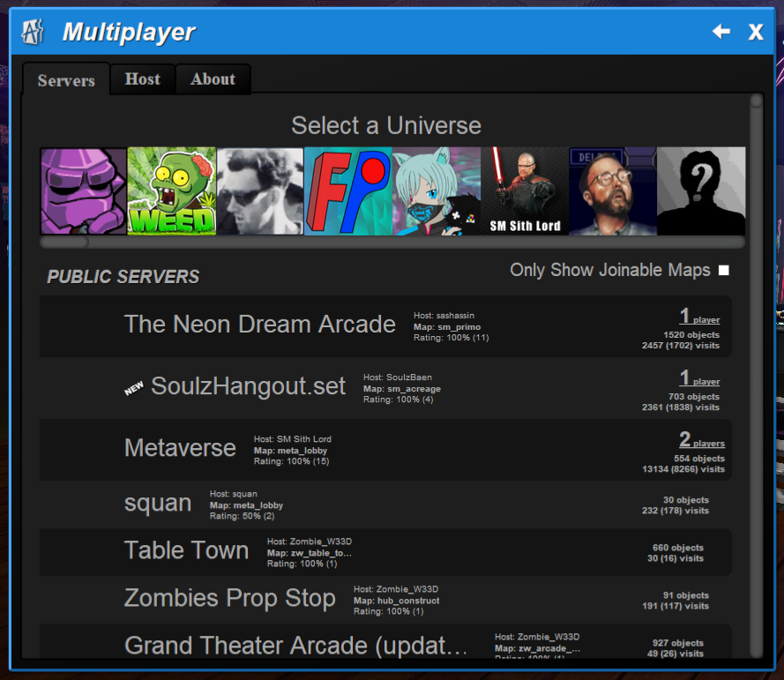Click the universe carousel horizontal scrollbar
The width and height of the screenshot is (784, 680).
(x=392, y=243)
